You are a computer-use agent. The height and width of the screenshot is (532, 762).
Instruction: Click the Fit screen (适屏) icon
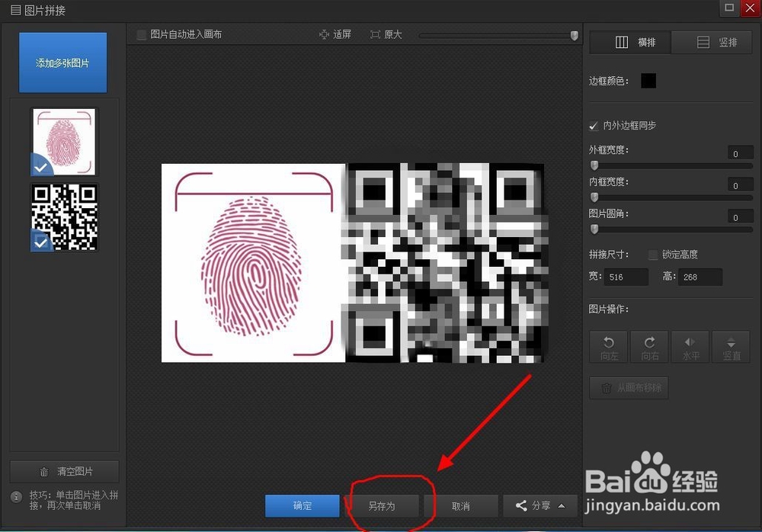tap(324, 34)
